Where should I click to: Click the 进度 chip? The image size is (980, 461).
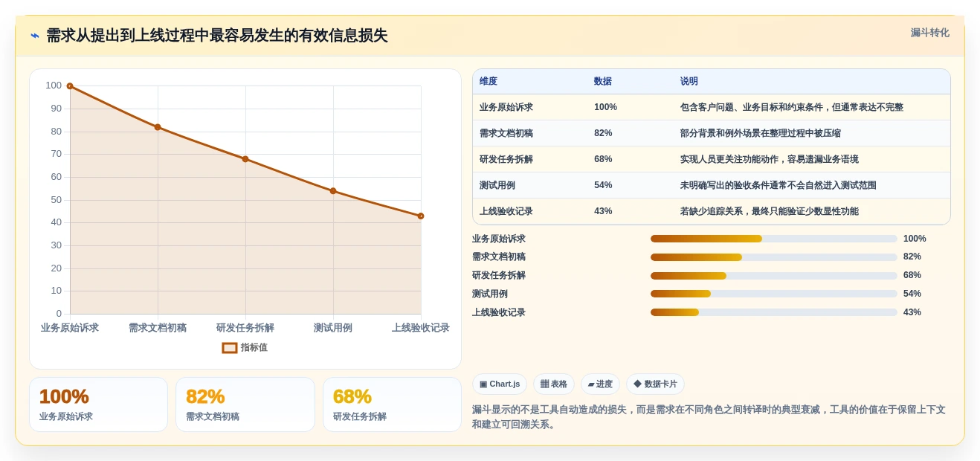click(600, 384)
